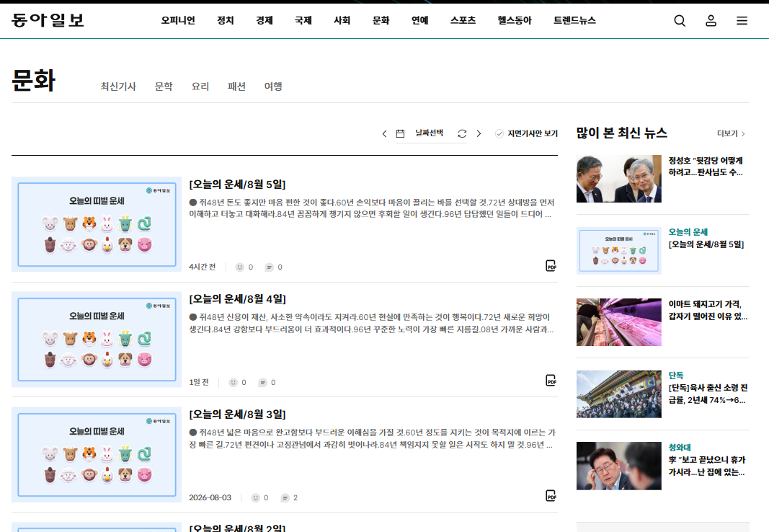Open sidebar story 보고 끝났으니 휴가

pos(707,466)
